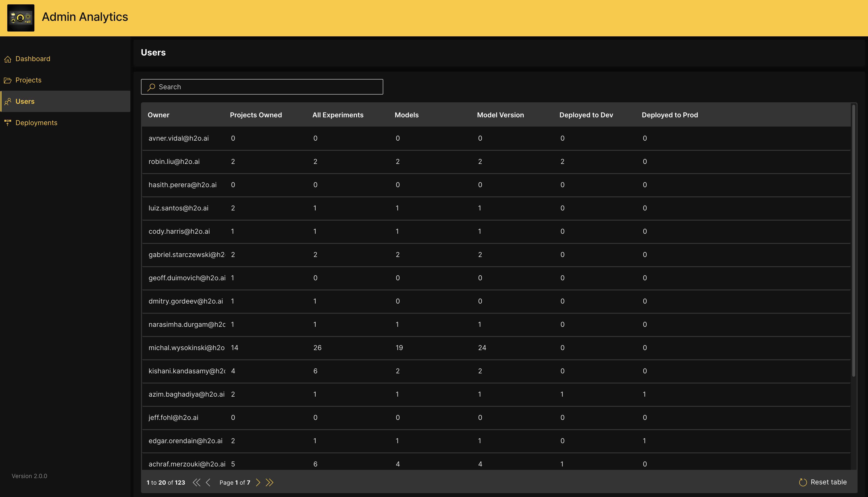Click the Admin Analytics logo
This screenshot has height=497, width=868.
point(21,18)
